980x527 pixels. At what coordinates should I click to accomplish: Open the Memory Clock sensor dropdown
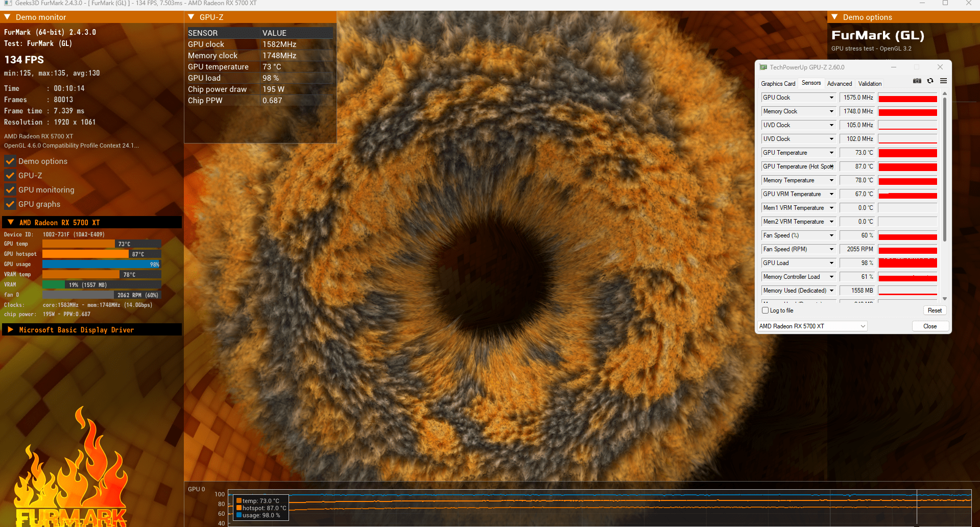coord(831,111)
